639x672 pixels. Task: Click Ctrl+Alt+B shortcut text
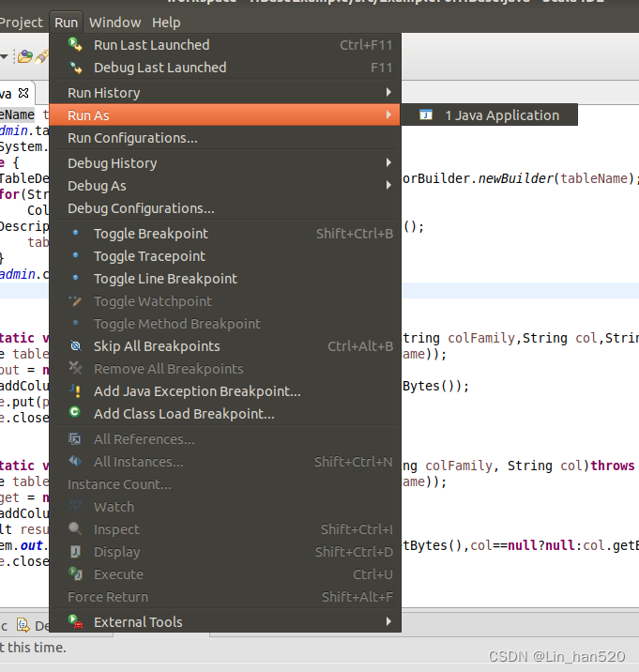[360, 346]
